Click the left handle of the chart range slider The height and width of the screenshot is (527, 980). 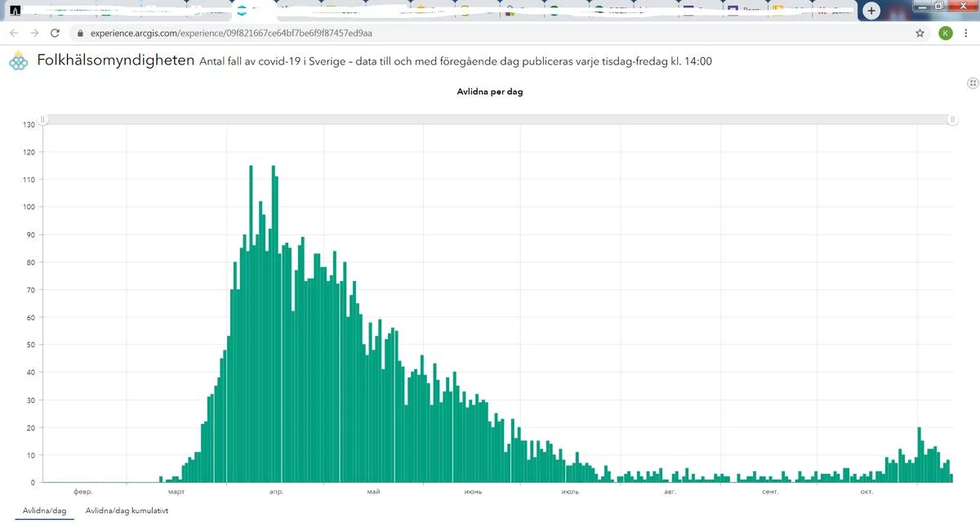coord(44,119)
